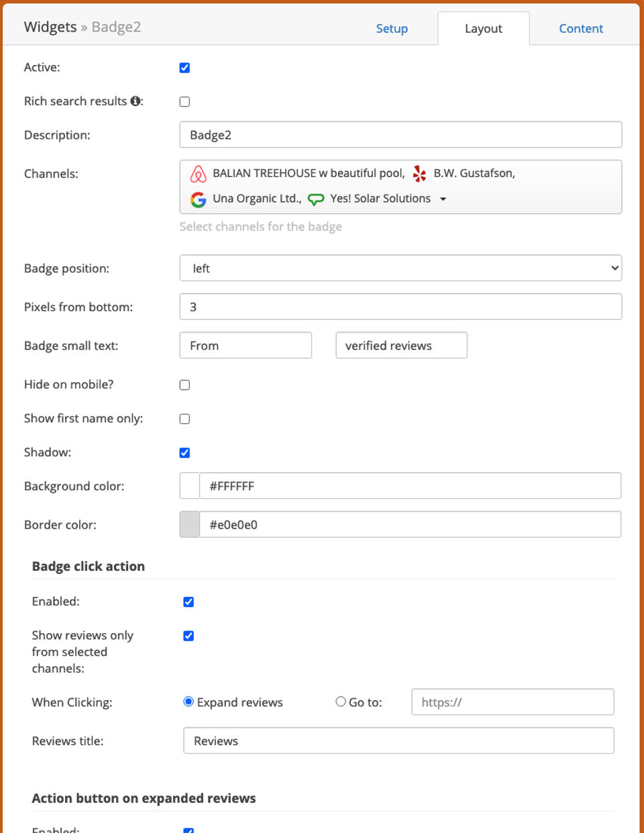Click the Rich search results info icon
The height and width of the screenshot is (833, 644).
click(136, 101)
